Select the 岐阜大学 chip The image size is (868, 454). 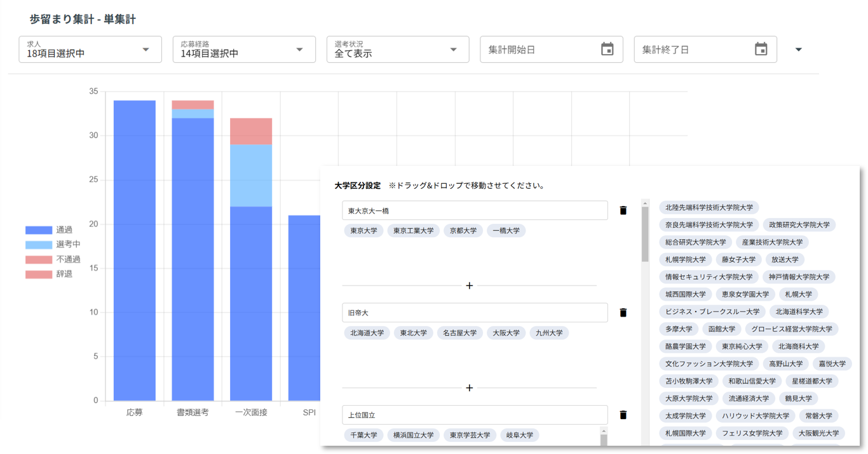coord(520,436)
